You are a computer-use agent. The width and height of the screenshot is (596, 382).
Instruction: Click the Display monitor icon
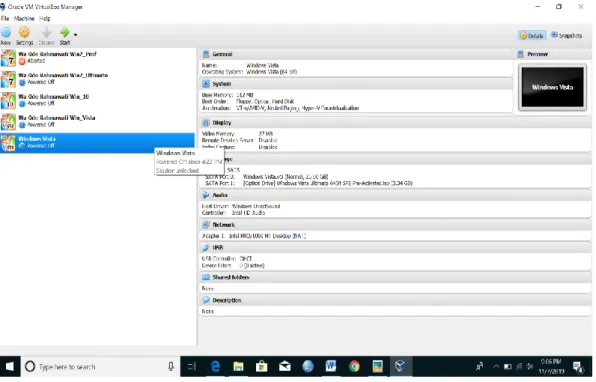click(206, 122)
